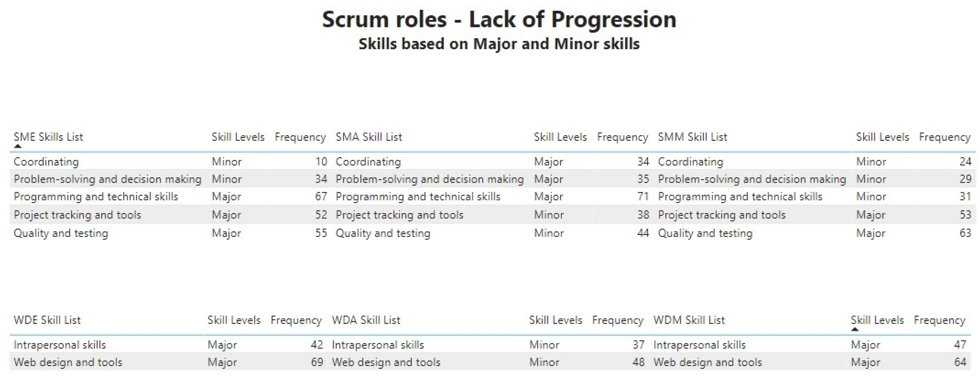Click the WDE Skill List column header

(x=47, y=320)
